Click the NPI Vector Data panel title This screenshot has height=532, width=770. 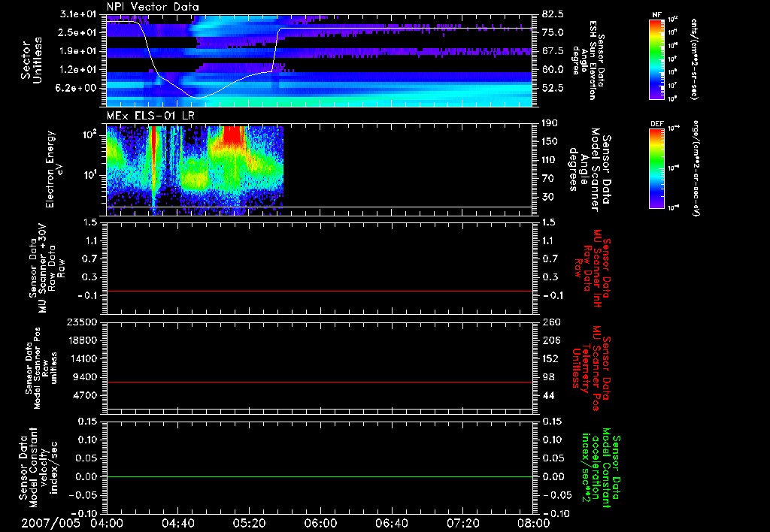pos(153,7)
